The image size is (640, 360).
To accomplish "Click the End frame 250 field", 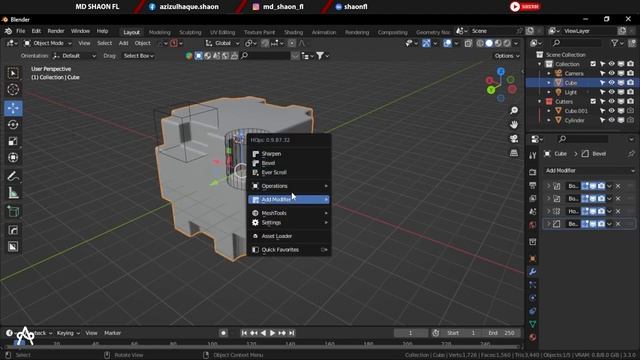I will [502, 333].
